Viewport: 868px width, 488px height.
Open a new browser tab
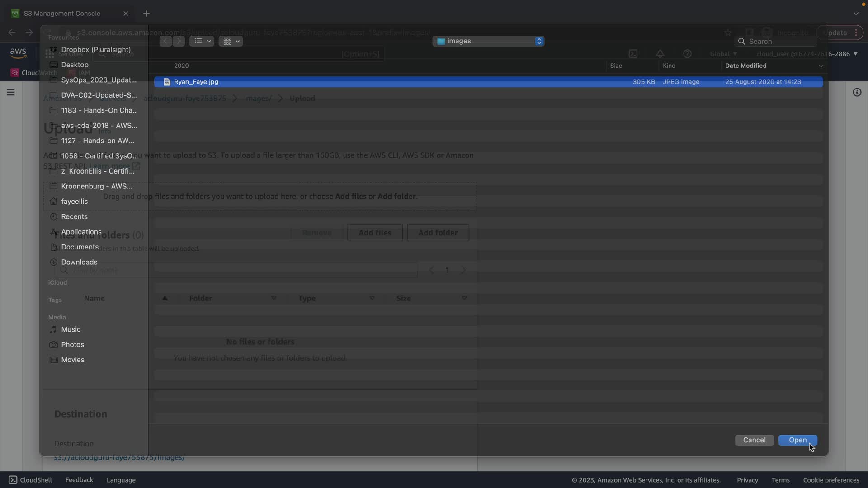146,14
